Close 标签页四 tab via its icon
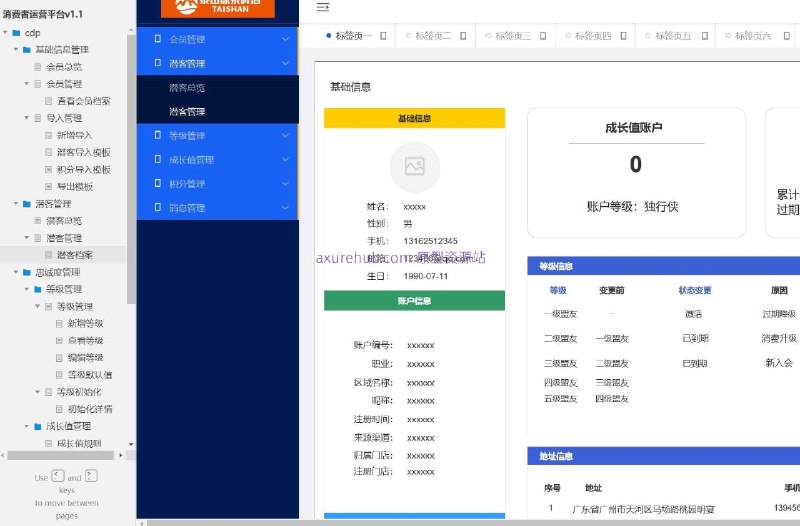This screenshot has width=800, height=526. (623, 36)
